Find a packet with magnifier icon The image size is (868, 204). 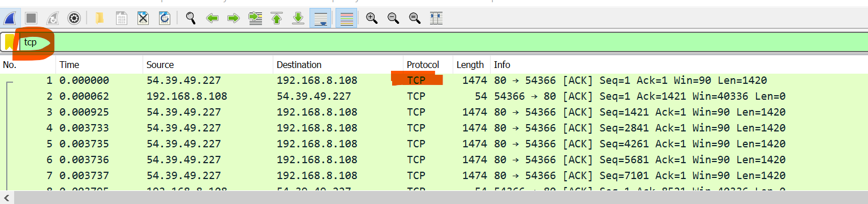point(191,18)
